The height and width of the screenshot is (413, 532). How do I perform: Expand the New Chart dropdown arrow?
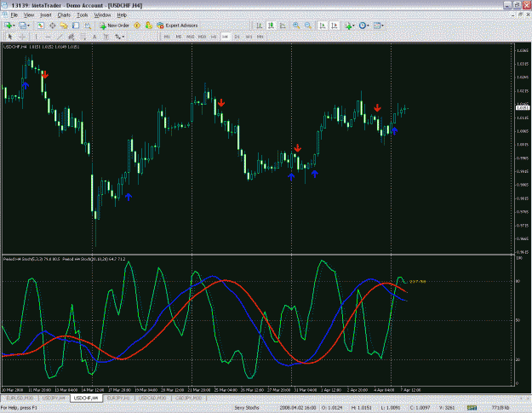point(14,26)
